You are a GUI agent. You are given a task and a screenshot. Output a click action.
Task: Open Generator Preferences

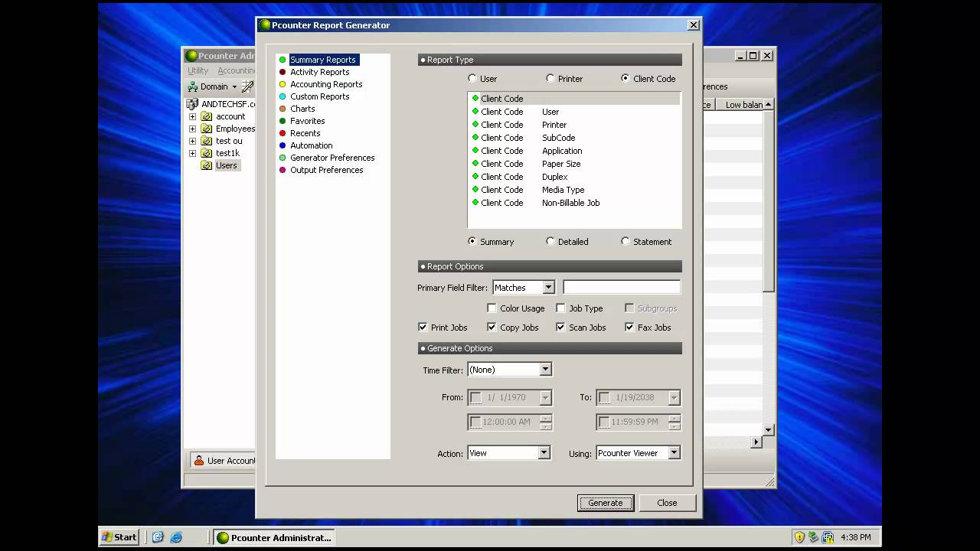click(332, 158)
